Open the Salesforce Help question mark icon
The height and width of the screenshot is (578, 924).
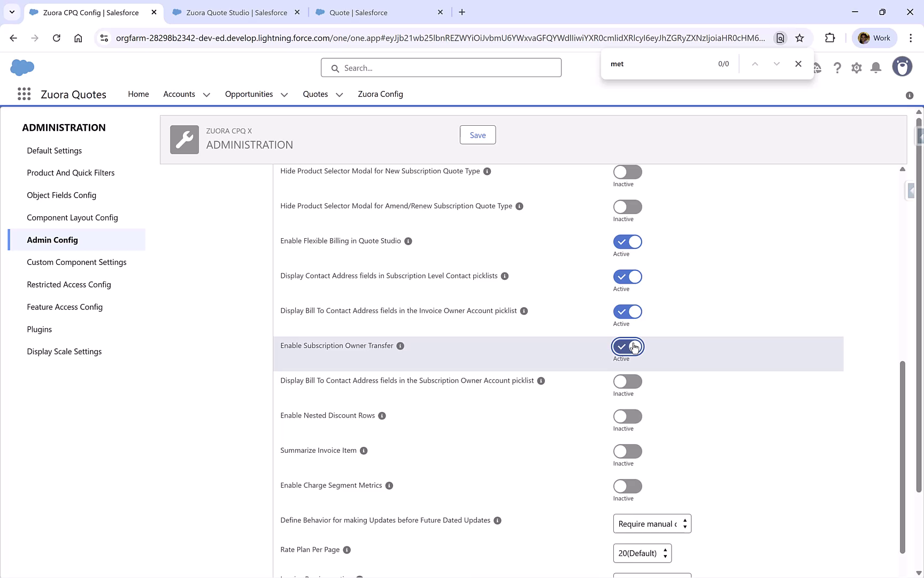point(837,67)
